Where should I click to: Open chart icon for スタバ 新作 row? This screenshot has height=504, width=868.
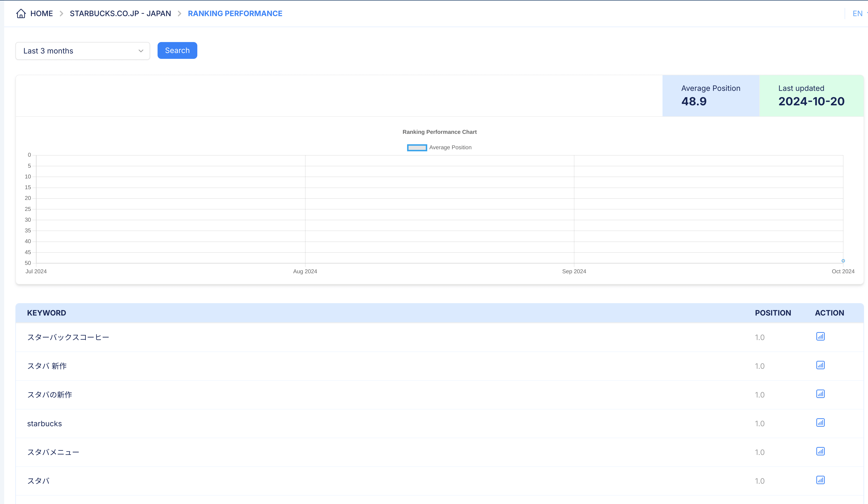tap(820, 365)
